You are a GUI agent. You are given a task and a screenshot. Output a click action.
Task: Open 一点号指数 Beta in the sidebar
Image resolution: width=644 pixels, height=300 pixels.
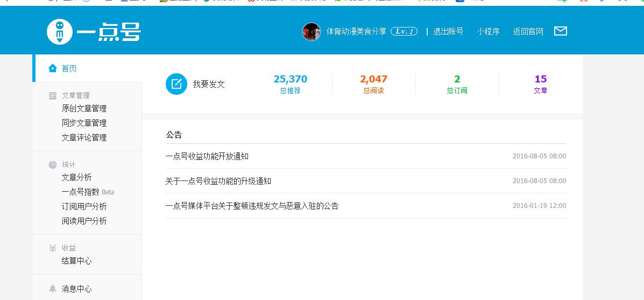(88, 192)
